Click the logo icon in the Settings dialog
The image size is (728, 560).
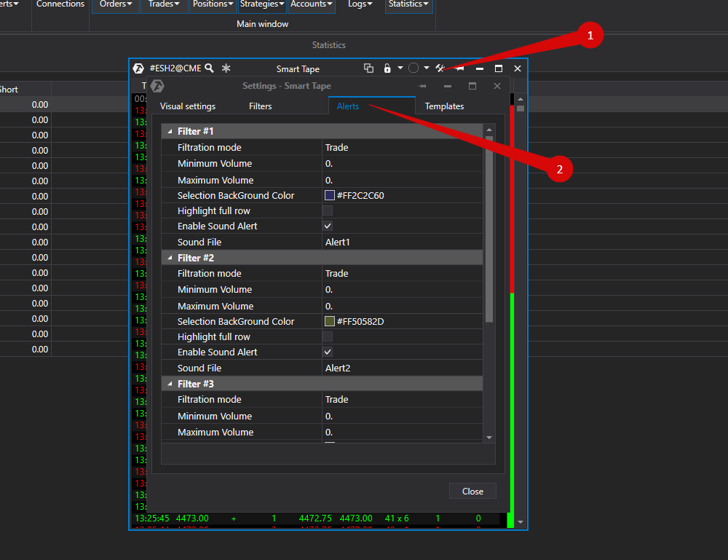[157, 86]
